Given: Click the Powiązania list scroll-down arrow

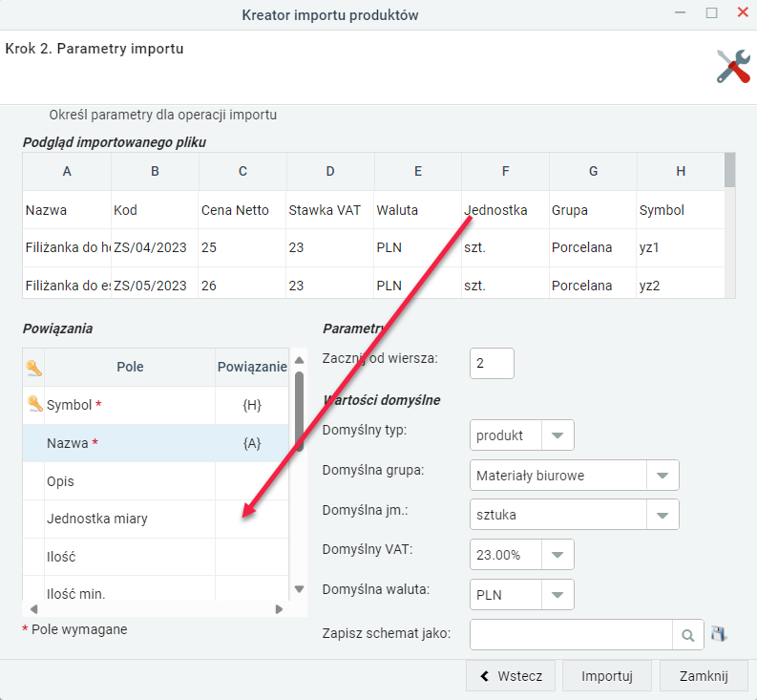Looking at the screenshot, I should (x=300, y=589).
